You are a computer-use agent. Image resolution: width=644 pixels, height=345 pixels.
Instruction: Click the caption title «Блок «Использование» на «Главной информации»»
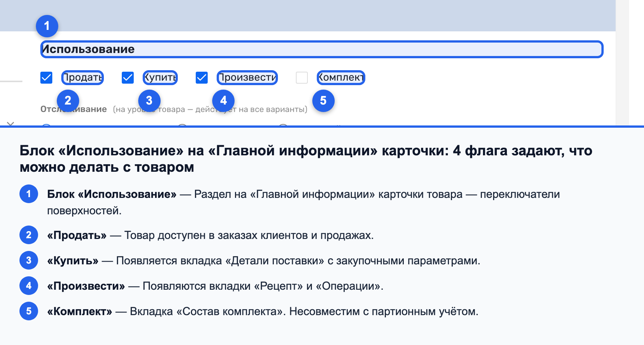click(306, 159)
